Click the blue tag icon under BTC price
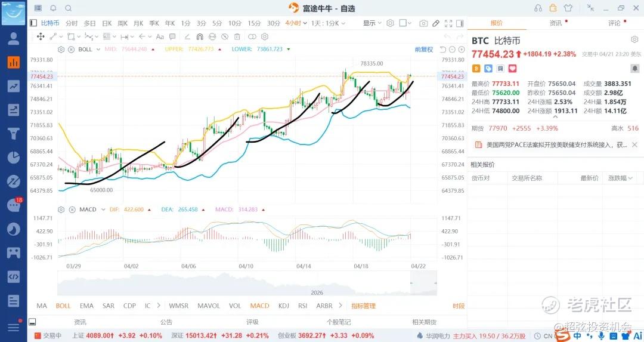 coord(488,68)
